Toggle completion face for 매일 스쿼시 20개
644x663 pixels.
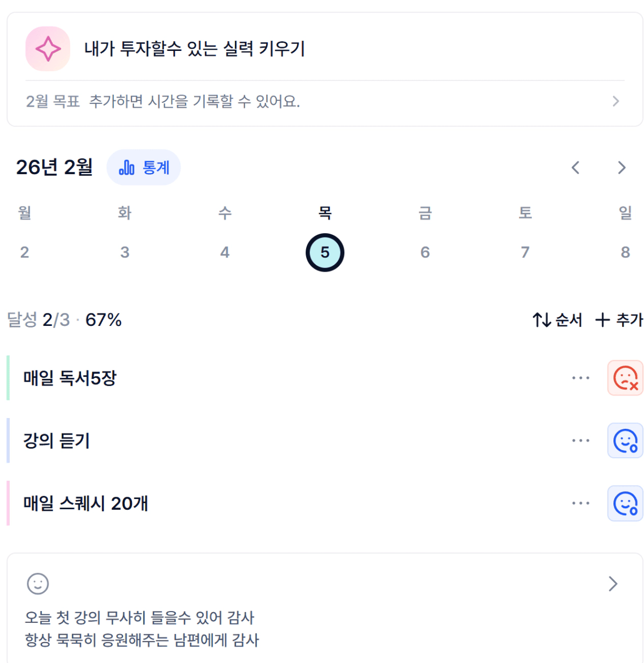625,503
